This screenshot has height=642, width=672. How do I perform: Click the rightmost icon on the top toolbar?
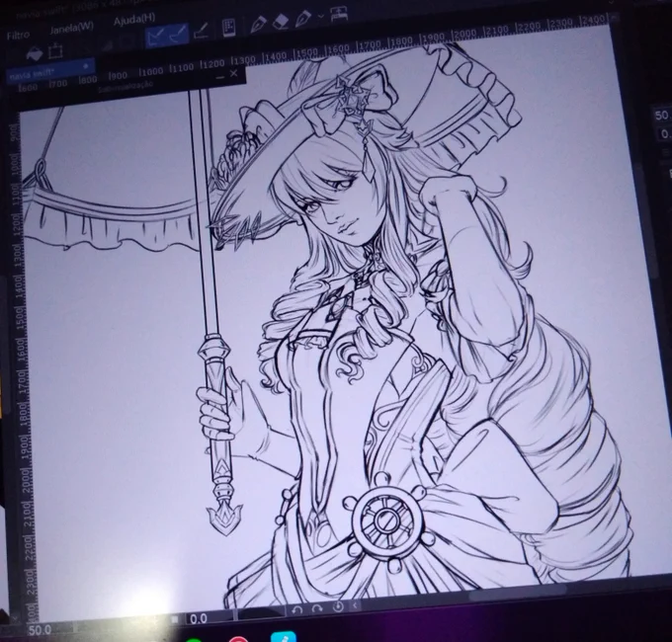click(x=339, y=15)
